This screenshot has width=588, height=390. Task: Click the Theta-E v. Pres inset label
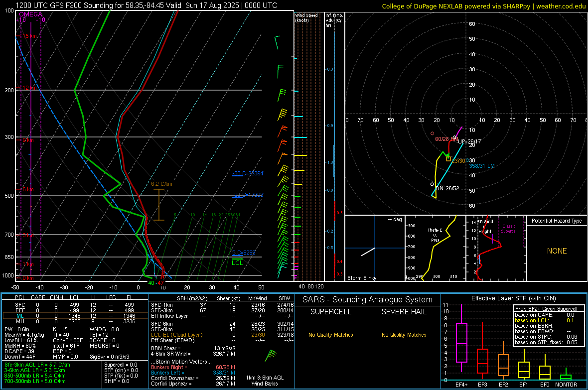(x=435, y=235)
